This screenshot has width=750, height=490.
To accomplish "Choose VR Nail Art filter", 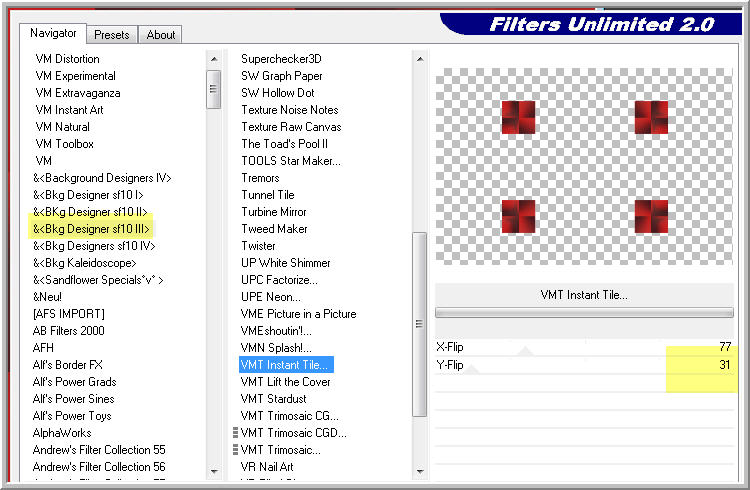I will coord(267,467).
